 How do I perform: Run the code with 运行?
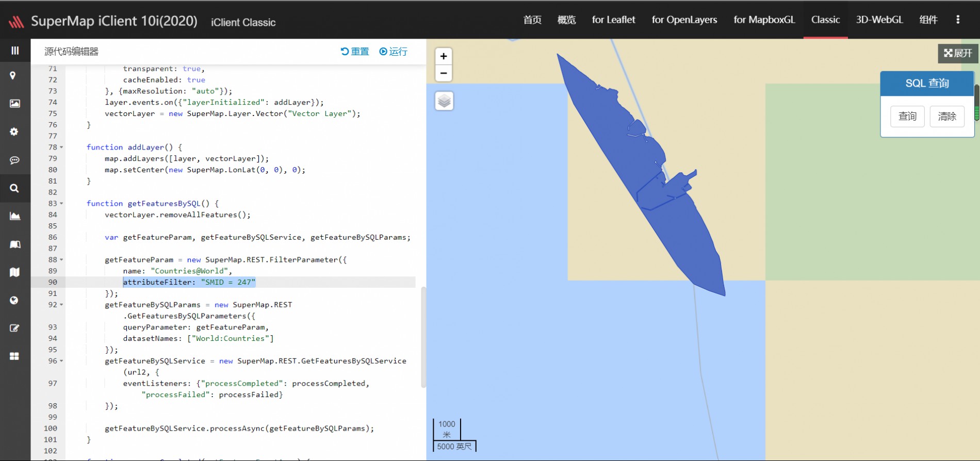coord(393,52)
